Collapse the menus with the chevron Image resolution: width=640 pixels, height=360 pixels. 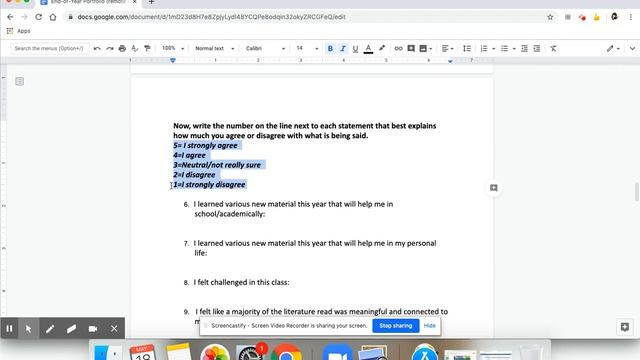point(632,49)
